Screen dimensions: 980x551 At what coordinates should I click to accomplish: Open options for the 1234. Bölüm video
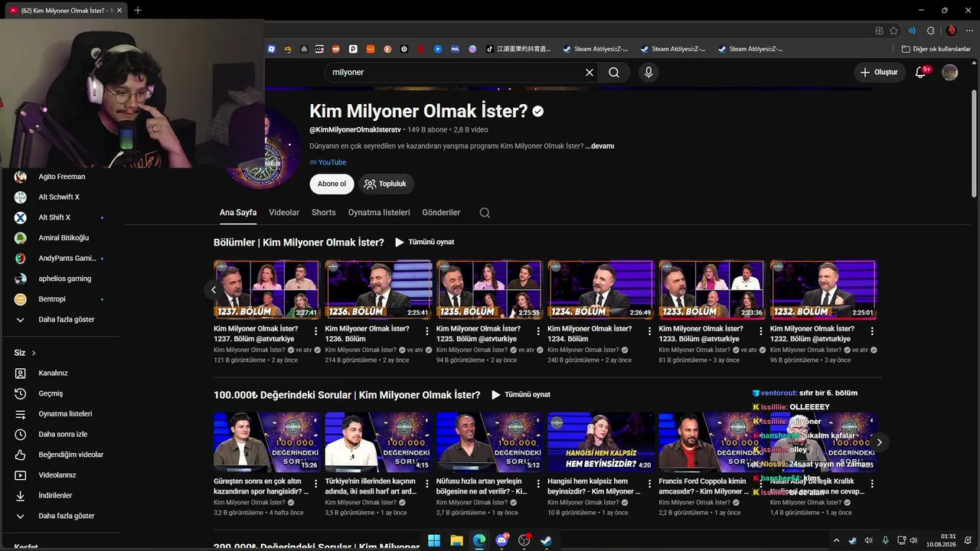tap(650, 331)
